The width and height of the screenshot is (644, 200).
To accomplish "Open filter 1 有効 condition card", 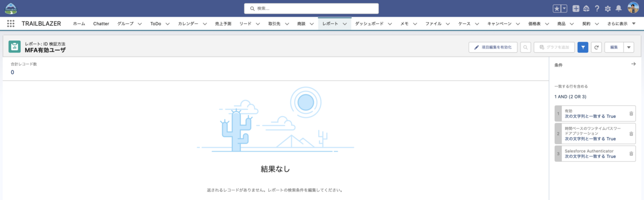I will (595, 113).
